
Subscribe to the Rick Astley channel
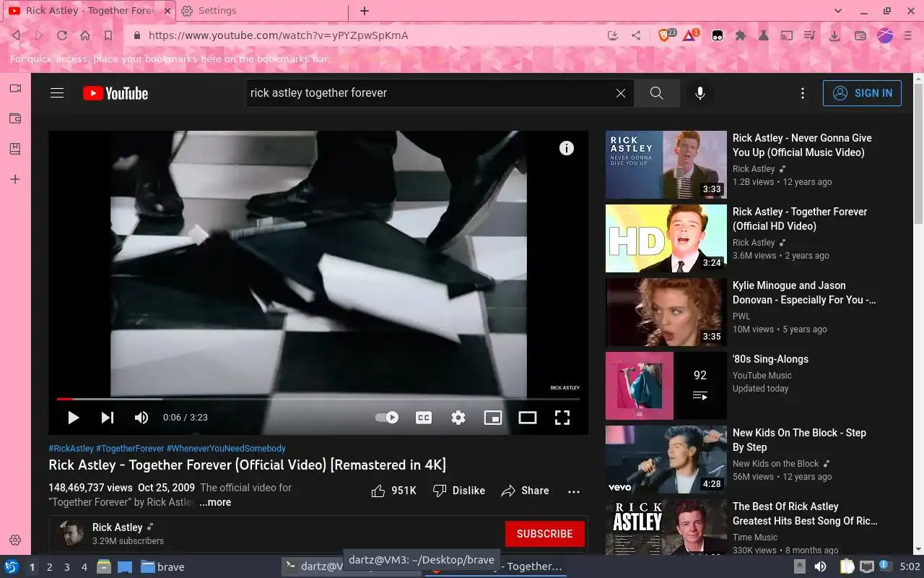tap(545, 534)
